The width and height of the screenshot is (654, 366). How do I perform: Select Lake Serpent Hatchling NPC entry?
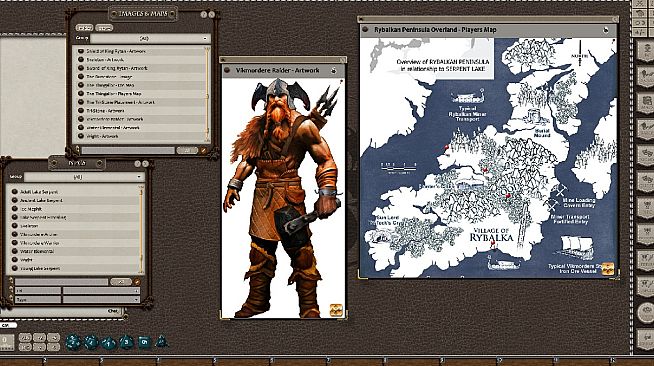74,217
